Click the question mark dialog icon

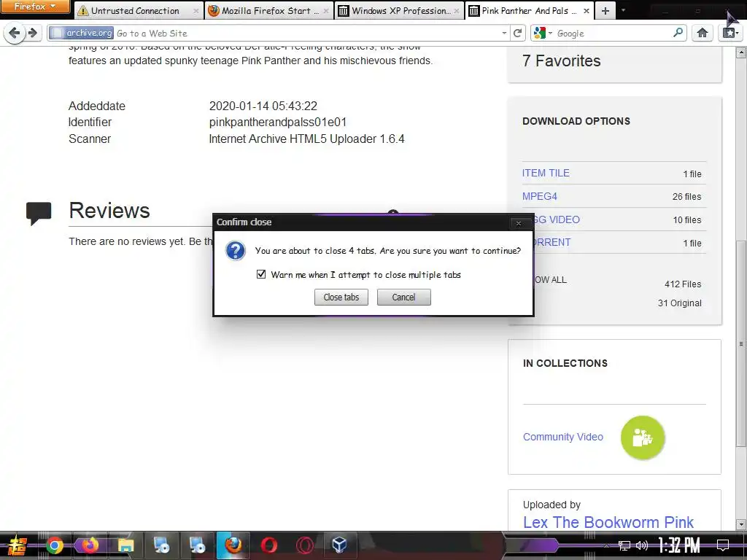236,251
